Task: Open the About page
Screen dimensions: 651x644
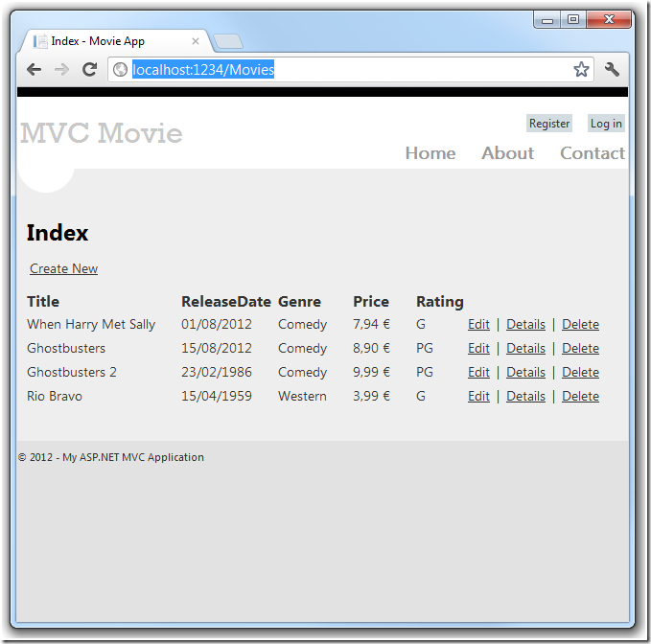Action: click(507, 153)
